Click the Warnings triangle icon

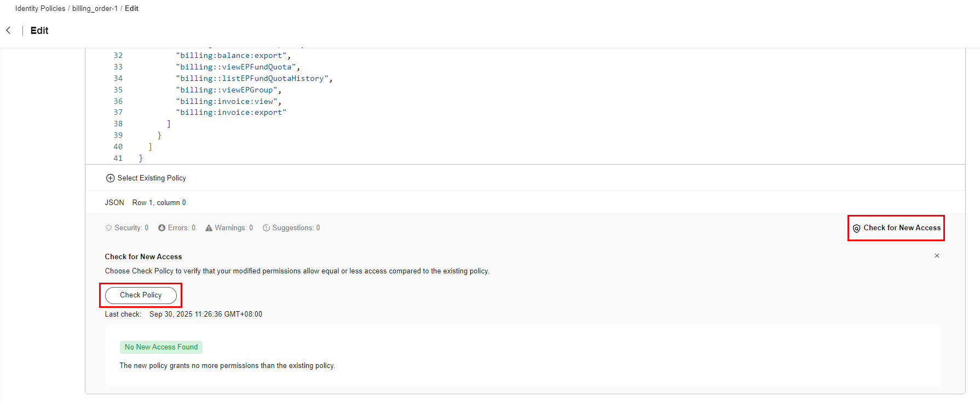209,228
